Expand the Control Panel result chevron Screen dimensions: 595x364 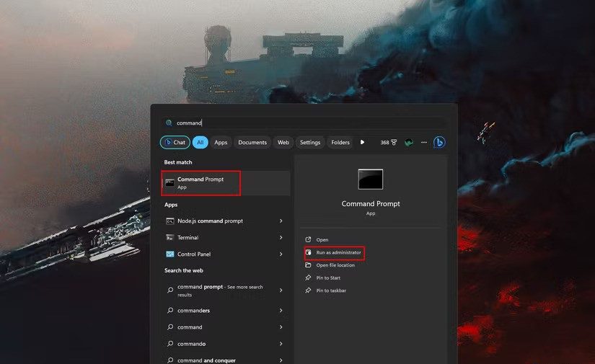click(281, 254)
